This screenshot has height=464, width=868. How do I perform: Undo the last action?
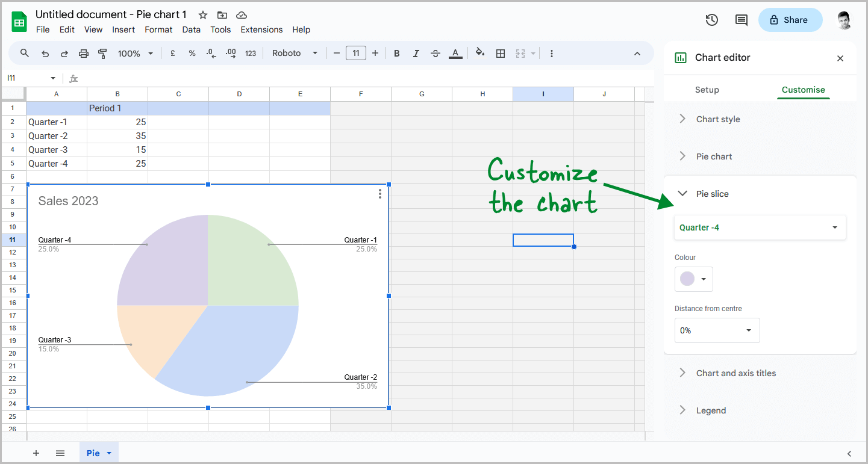pos(45,54)
